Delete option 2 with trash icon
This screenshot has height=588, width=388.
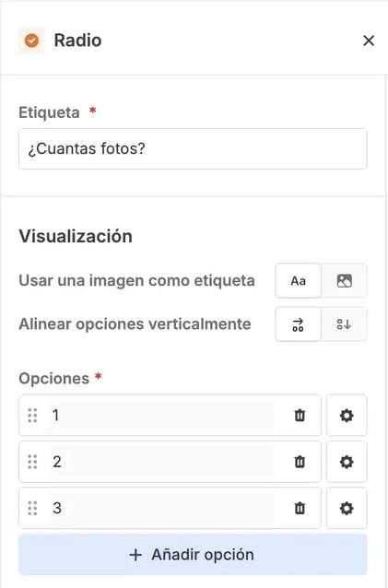(x=300, y=462)
